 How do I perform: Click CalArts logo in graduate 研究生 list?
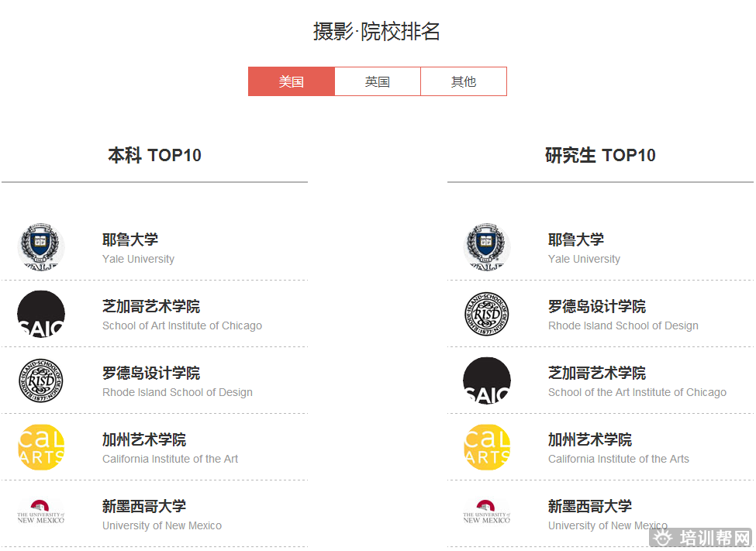[487, 447]
